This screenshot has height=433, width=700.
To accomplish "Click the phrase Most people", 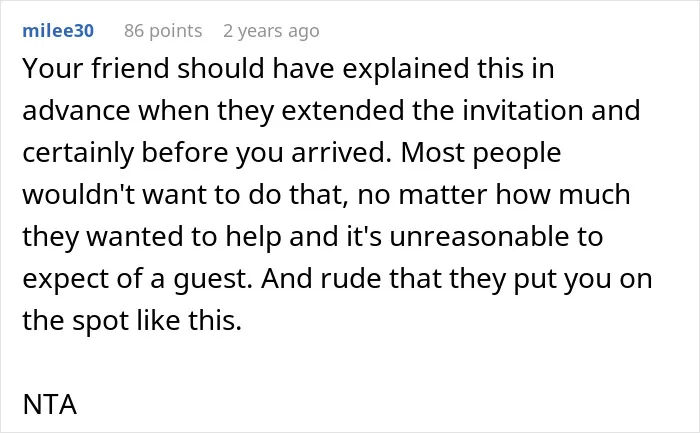I will tap(481, 153).
